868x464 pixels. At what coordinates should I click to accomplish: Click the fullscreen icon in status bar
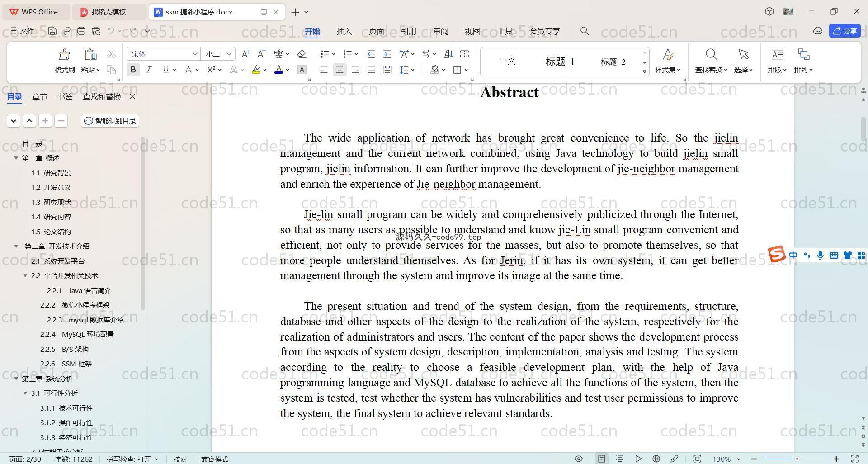(x=854, y=459)
